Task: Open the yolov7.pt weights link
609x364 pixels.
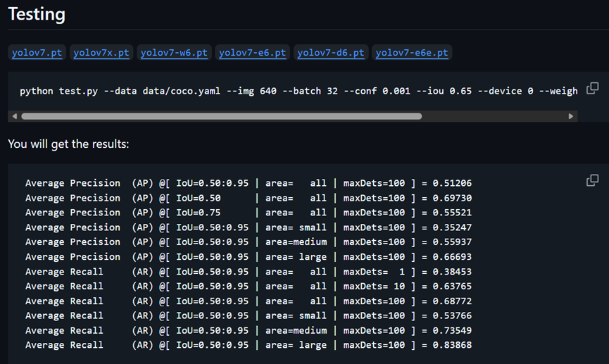Action: [x=37, y=52]
